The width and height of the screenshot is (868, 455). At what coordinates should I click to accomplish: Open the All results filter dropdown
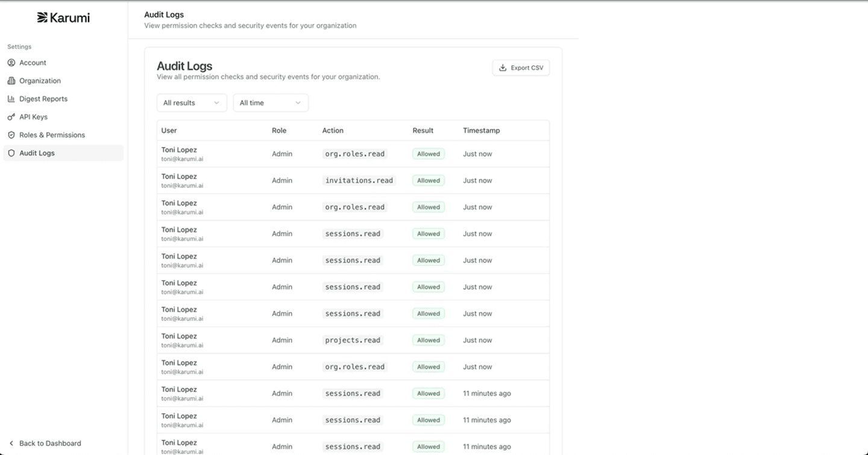click(x=192, y=102)
